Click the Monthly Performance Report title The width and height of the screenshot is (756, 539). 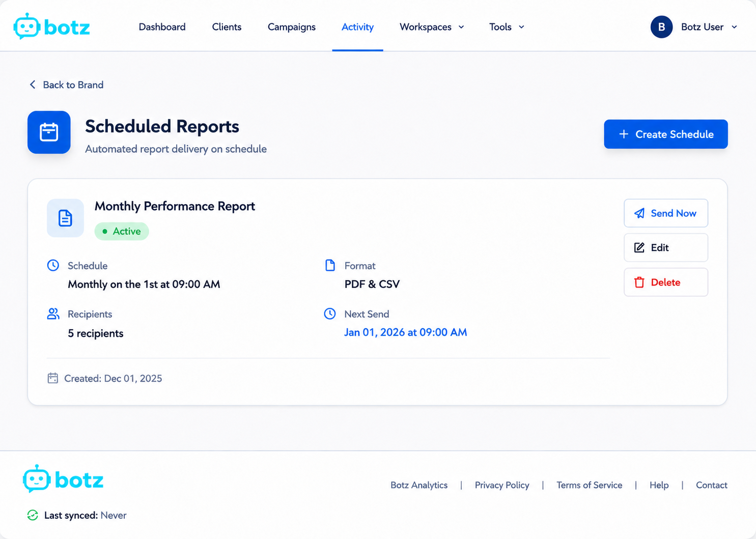[175, 206]
